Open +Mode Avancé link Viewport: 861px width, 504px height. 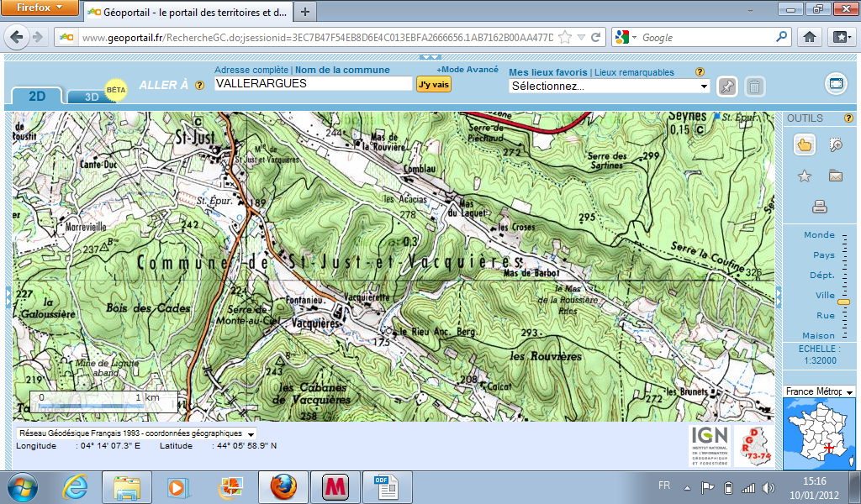(467, 70)
